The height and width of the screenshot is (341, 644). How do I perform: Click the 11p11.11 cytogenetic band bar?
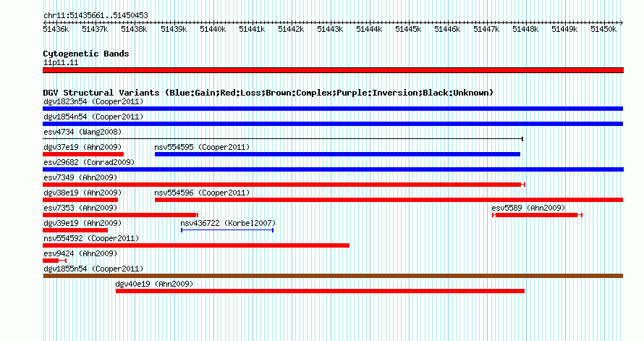pos(333,70)
